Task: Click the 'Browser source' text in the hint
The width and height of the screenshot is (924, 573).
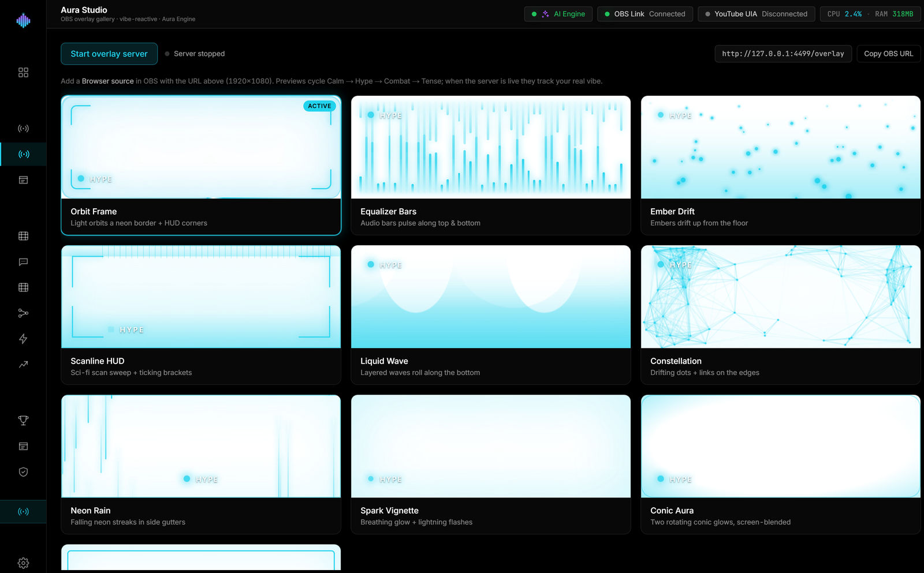Action: pos(107,81)
